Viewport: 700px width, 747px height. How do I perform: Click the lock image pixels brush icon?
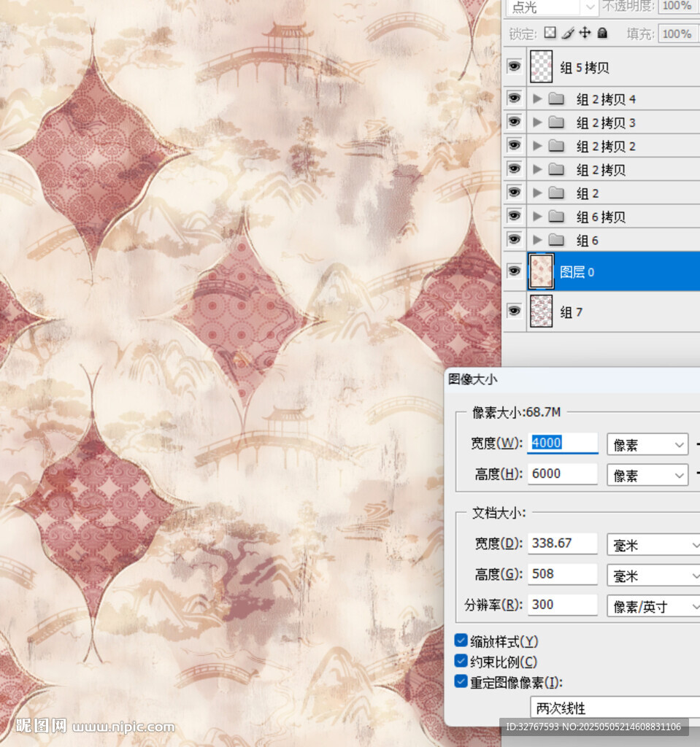point(568,34)
